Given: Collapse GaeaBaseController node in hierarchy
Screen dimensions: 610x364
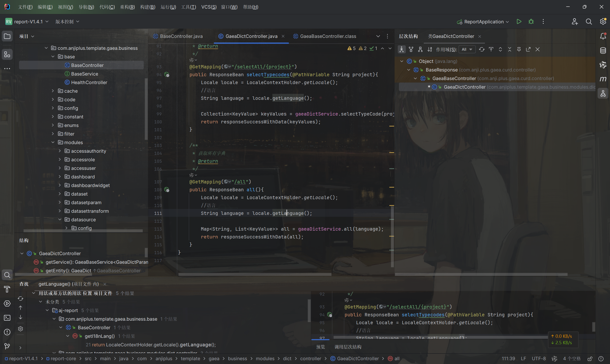Looking at the screenshot, I should pyautogui.click(x=415, y=78).
